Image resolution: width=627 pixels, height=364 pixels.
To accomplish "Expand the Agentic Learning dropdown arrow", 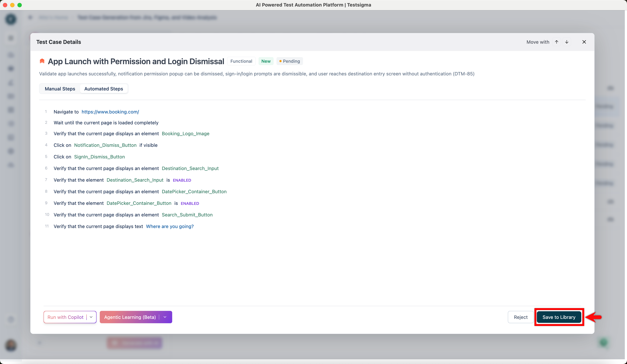I will coord(165,317).
